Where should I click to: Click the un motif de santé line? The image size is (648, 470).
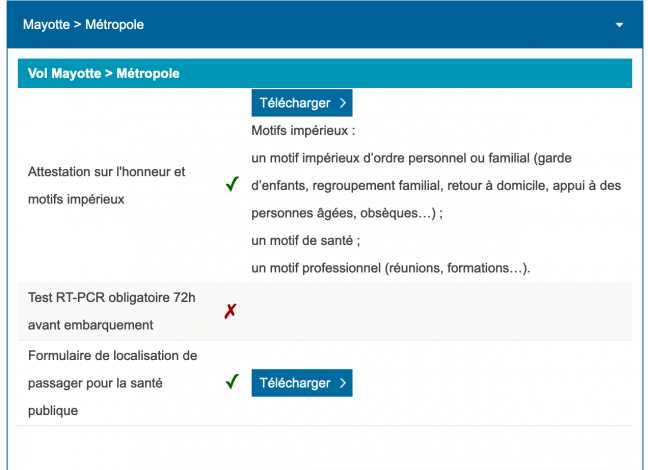click(x=306, y=240)
